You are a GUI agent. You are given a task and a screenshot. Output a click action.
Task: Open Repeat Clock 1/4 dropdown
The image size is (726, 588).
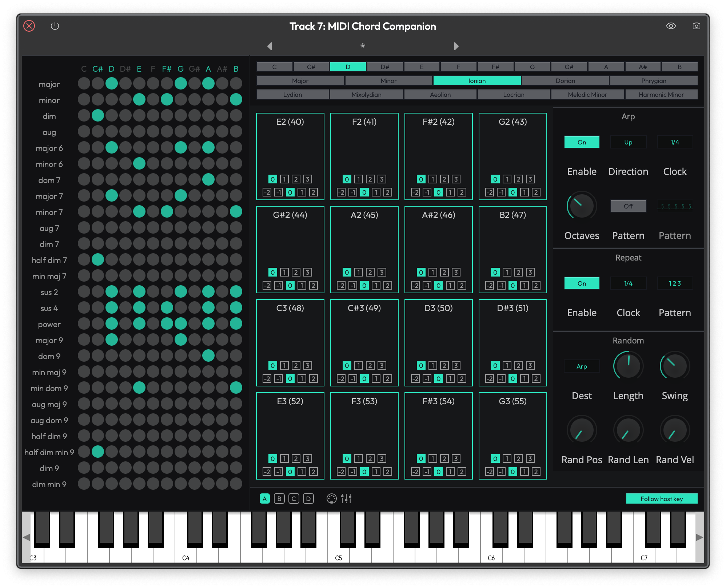[x=629, y=283]
